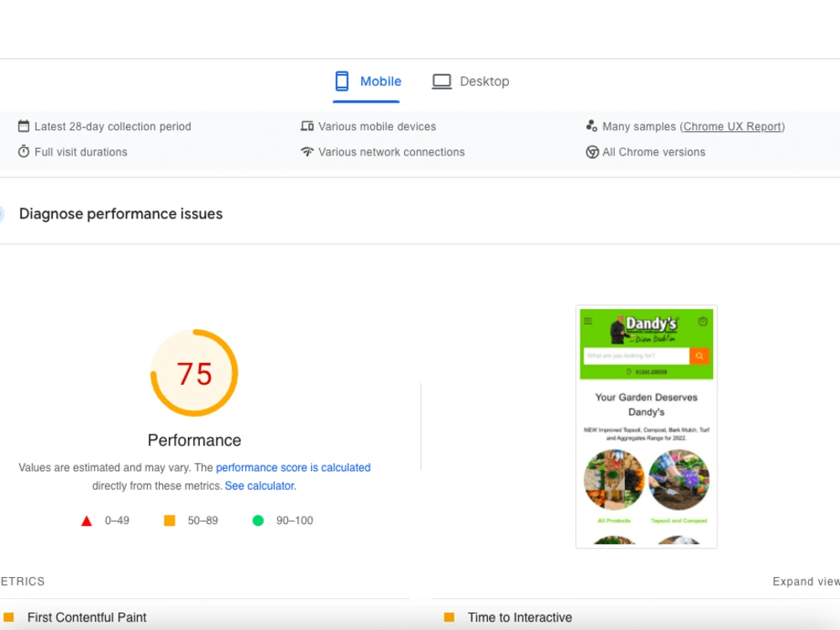The width and height of the screenshot is (840, 630).
Task: Click the 50–89 legend range text
Action: 202,521
